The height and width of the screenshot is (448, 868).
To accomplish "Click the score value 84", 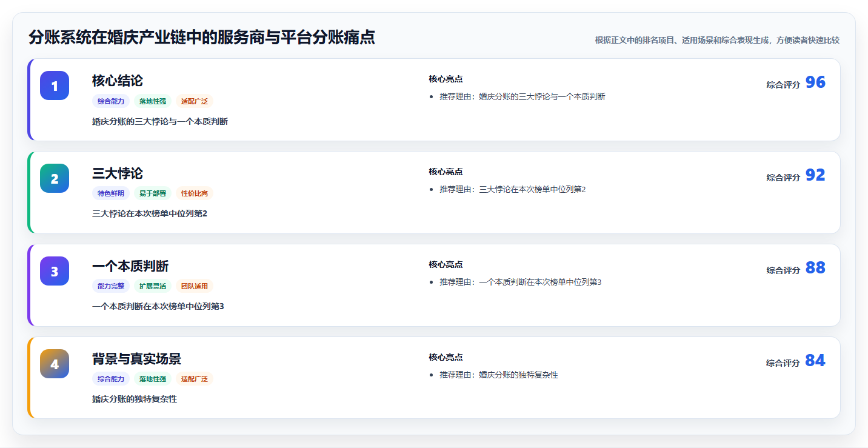I will pos(815,361).
